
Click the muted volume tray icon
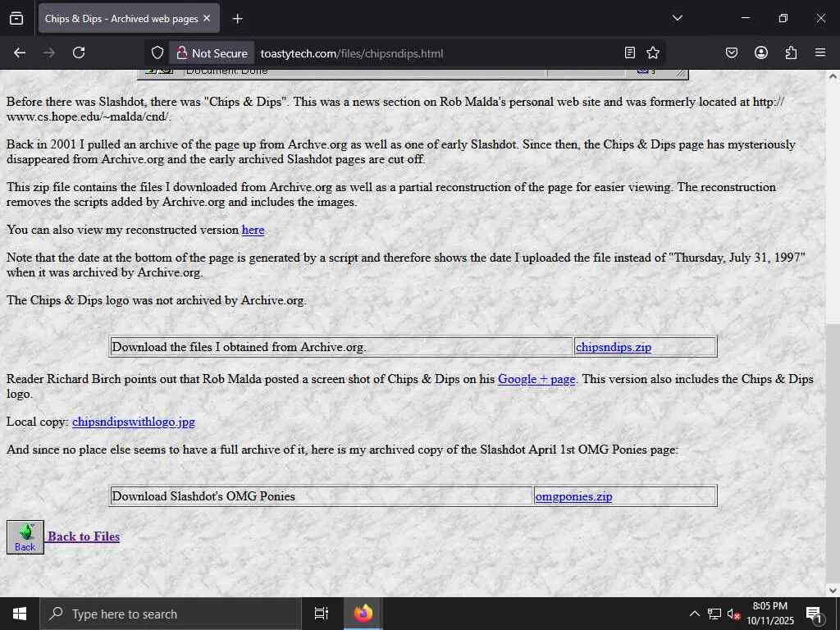tap(733, 614)
